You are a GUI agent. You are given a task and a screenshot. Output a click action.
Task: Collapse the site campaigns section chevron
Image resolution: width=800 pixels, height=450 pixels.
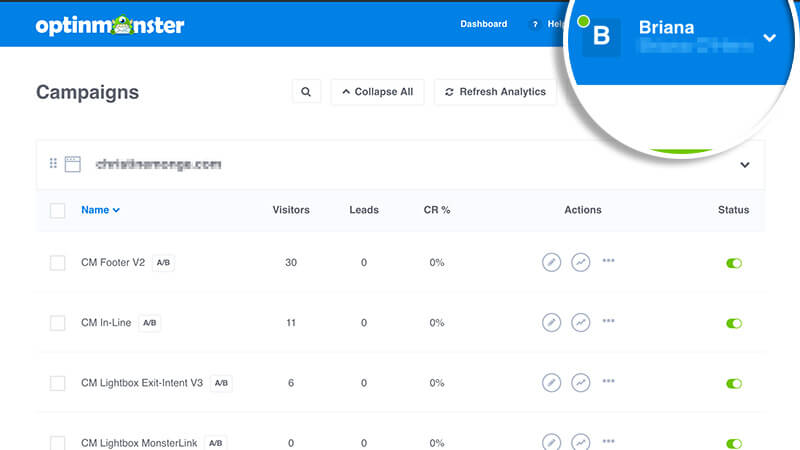click(x=744, y=165)
